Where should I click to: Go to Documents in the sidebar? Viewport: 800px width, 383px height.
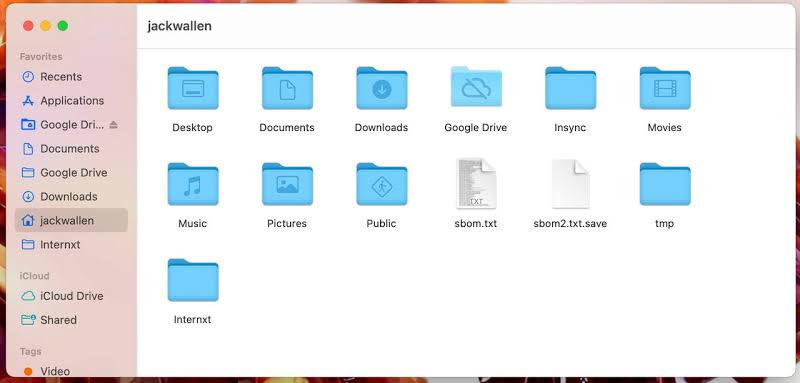(71, 149)
